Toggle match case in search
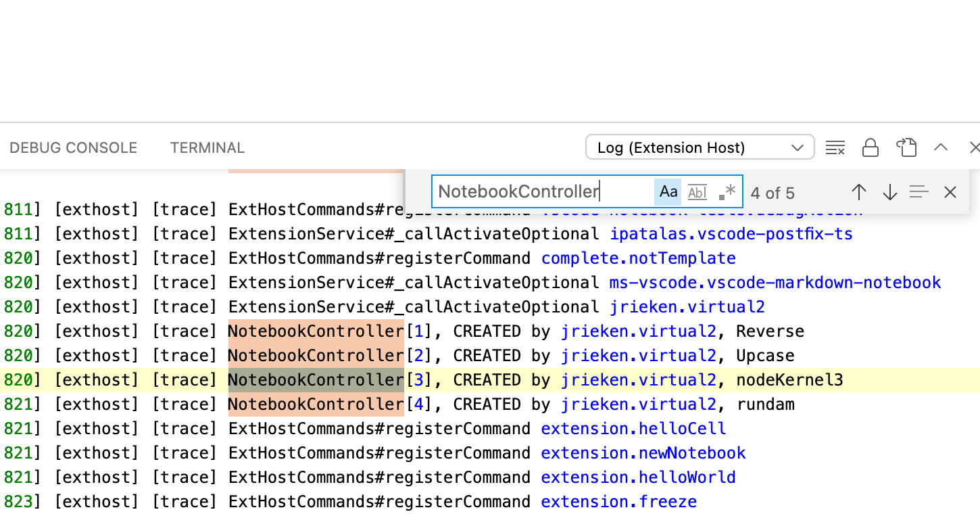980x514 pixels. pyautogui.click(x=668, y=191)
